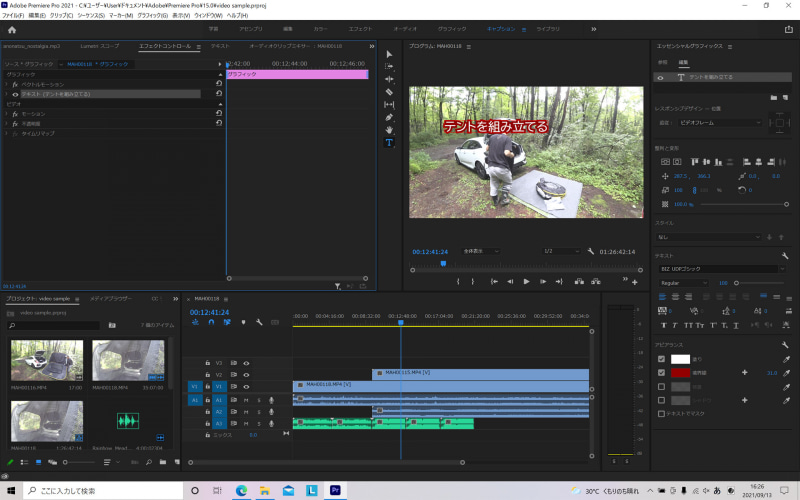
Task: Add a marker using timeline marker icon
Action: 243,322
